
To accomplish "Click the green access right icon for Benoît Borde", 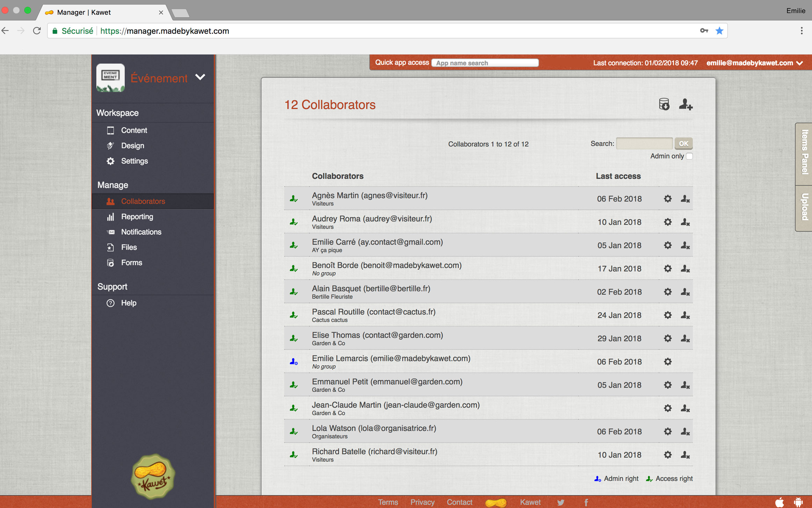I will (293, 269).
